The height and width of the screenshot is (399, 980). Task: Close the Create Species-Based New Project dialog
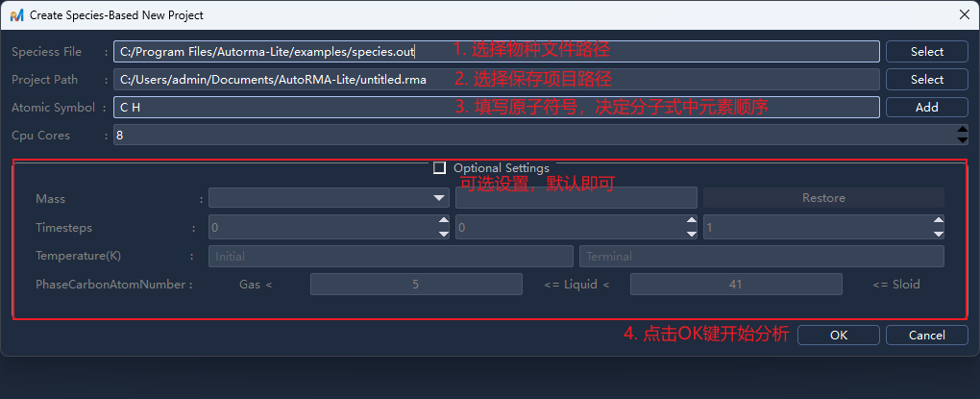click(x=964, y=15)
